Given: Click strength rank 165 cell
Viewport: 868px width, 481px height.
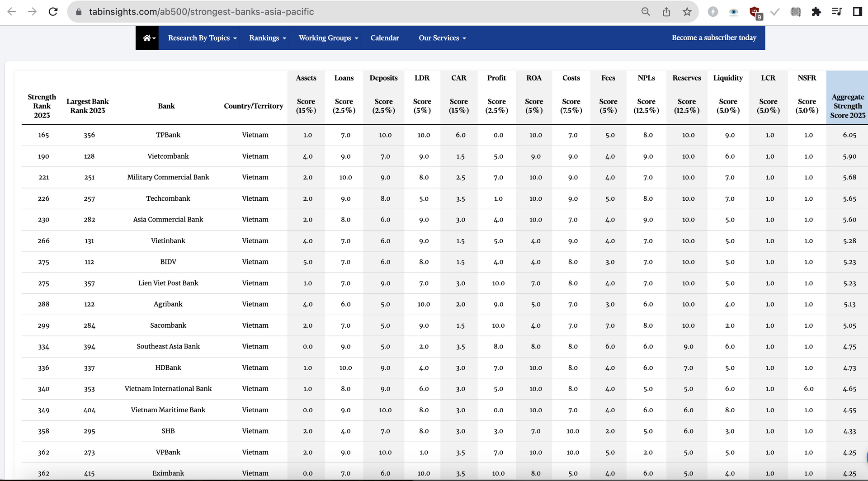Looking at the screenshot, I should [x=43, y=135].
